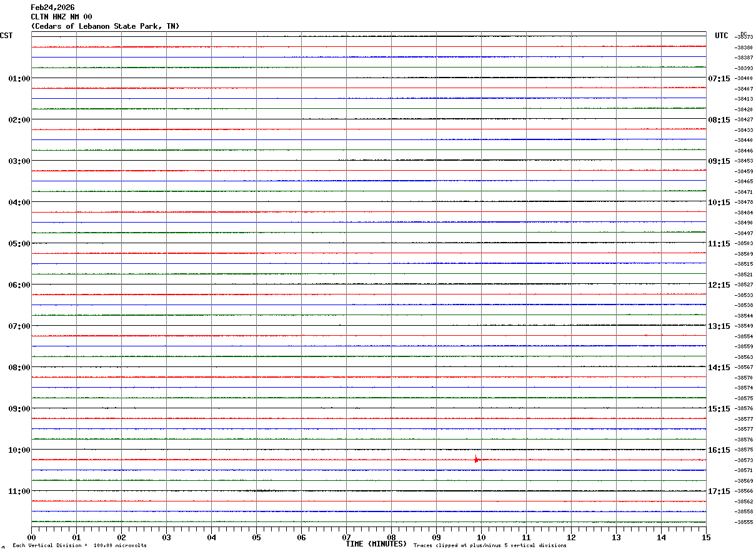Image resolution: width=756 pixels, height=554 pixels.
Task: Click minute 00 on the time axis
Action: click(x=31, y=537)
